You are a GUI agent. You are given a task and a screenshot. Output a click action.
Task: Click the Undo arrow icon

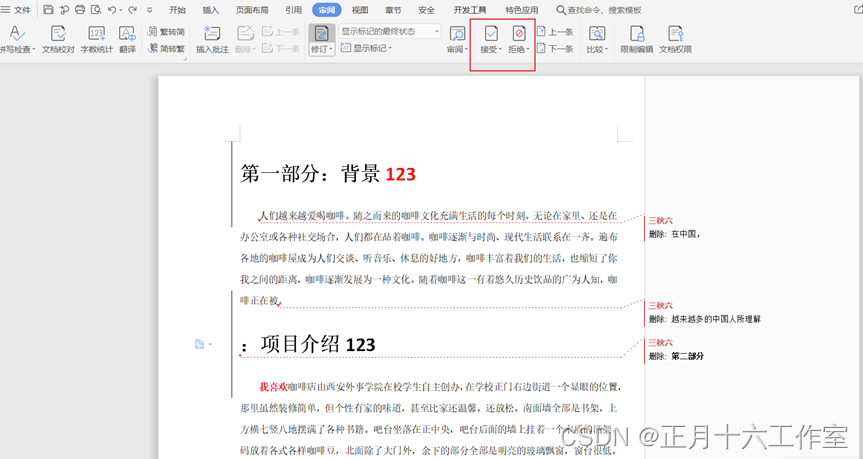[x=112, y=9]
